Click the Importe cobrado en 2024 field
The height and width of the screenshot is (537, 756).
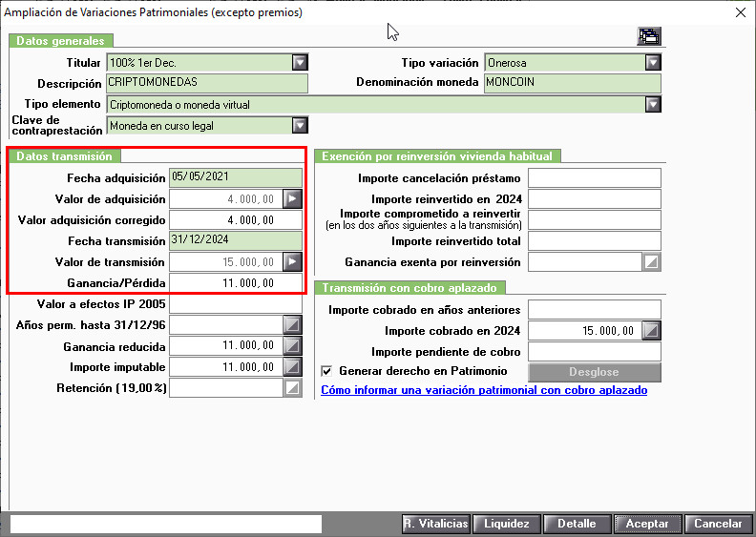click(x=585, y=331)
